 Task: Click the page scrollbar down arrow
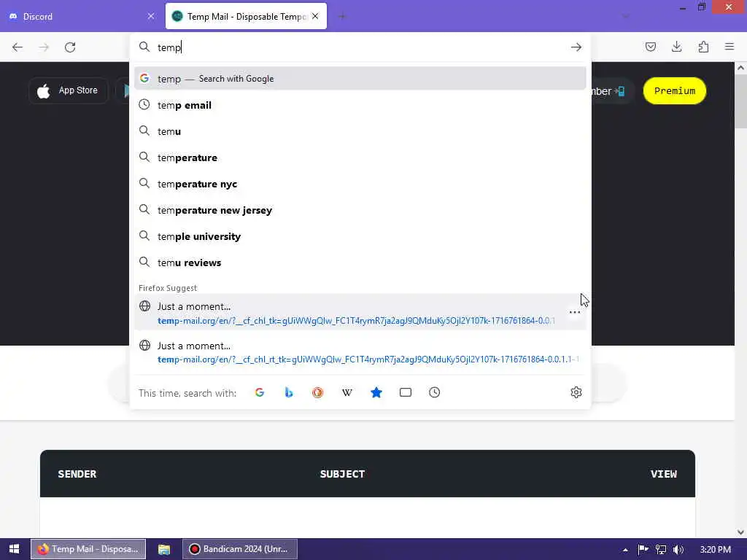click(x=740, y=532)
